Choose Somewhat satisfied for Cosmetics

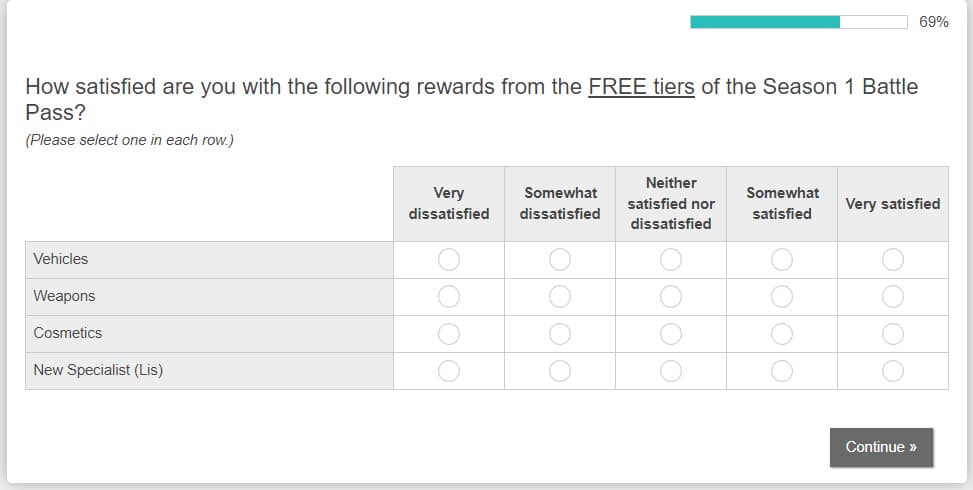[x=782, y=334]
